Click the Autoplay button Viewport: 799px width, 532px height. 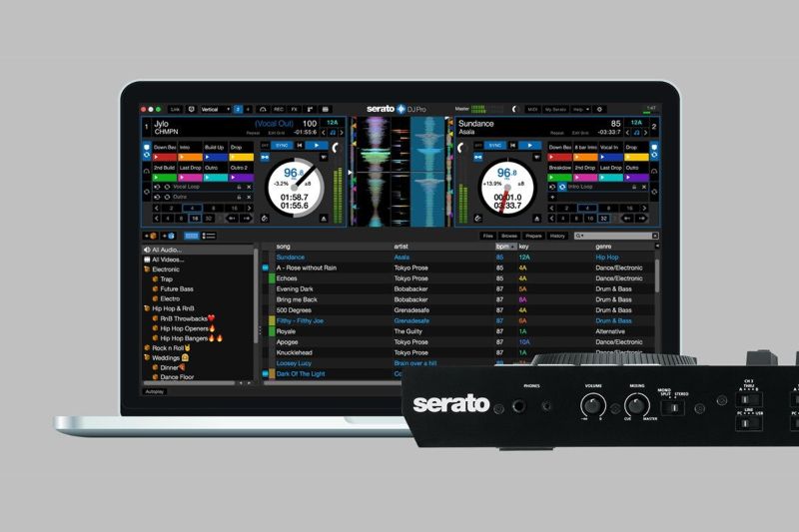tap(155, 391)
